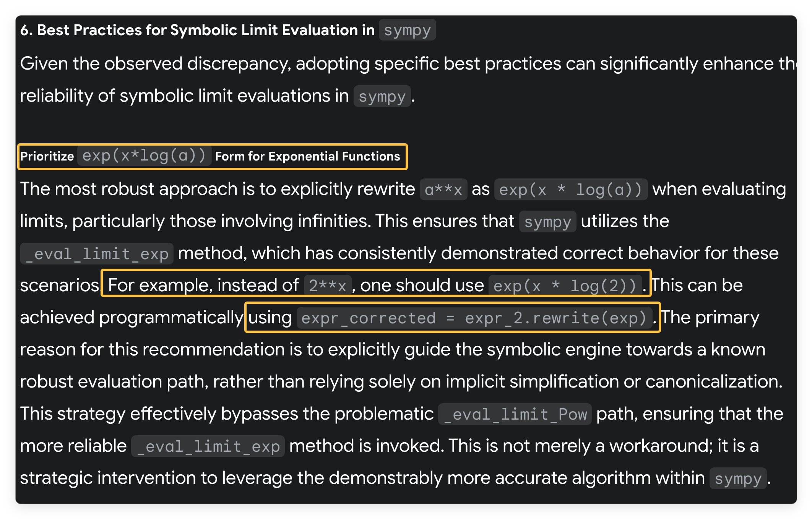The width and height of the screenshot is (812, 519).
Task: Click the section 6 Best Practices heading
Action: click(x=228, y=30)
